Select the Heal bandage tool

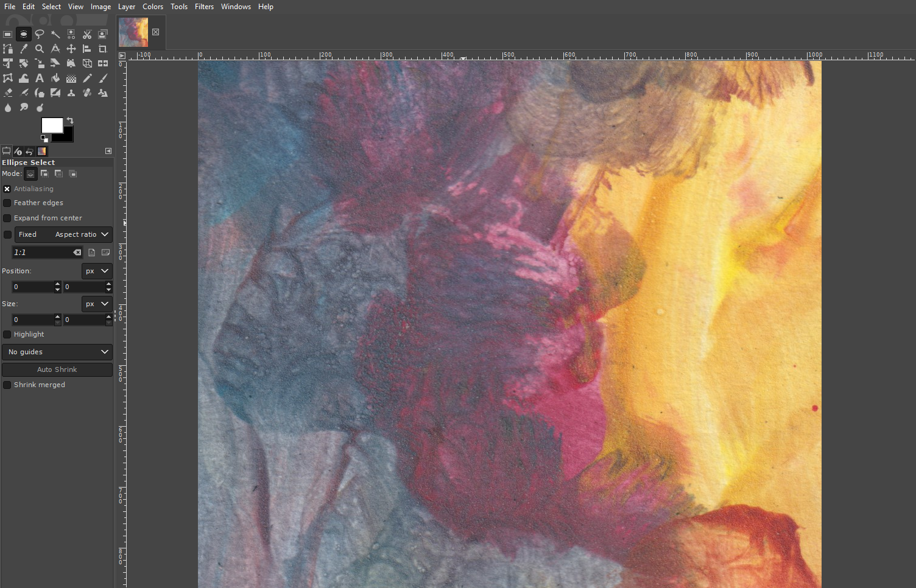pyautogui.click(x=87, y=93)
